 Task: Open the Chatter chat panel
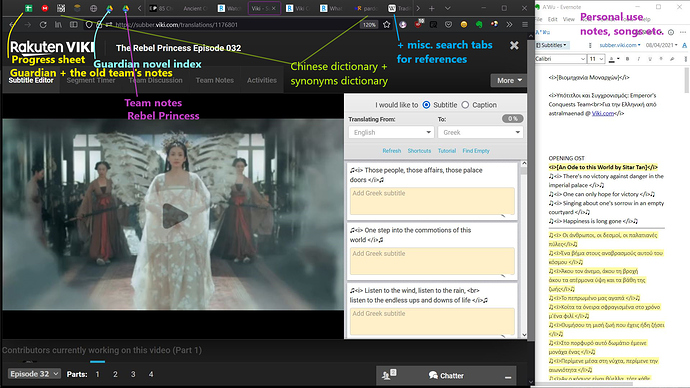point(446,375)
